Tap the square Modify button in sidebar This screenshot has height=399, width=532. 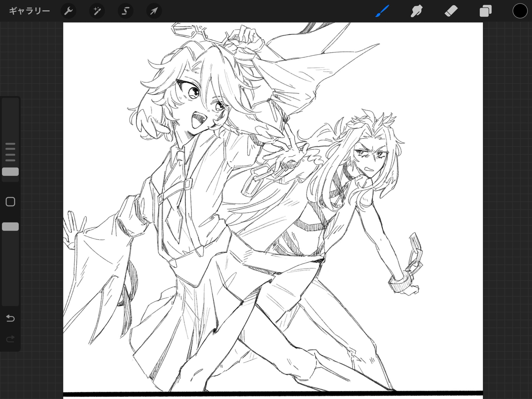click(10, 202)
